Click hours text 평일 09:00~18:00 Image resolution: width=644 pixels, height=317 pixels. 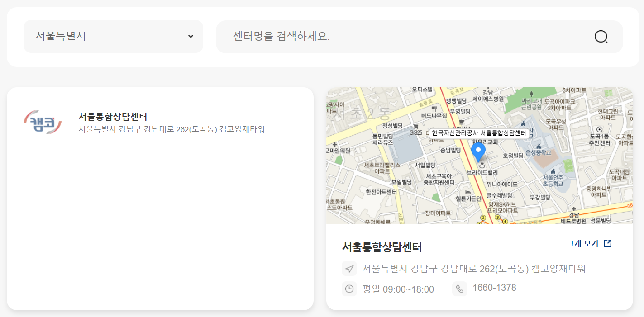click(398, 289)
